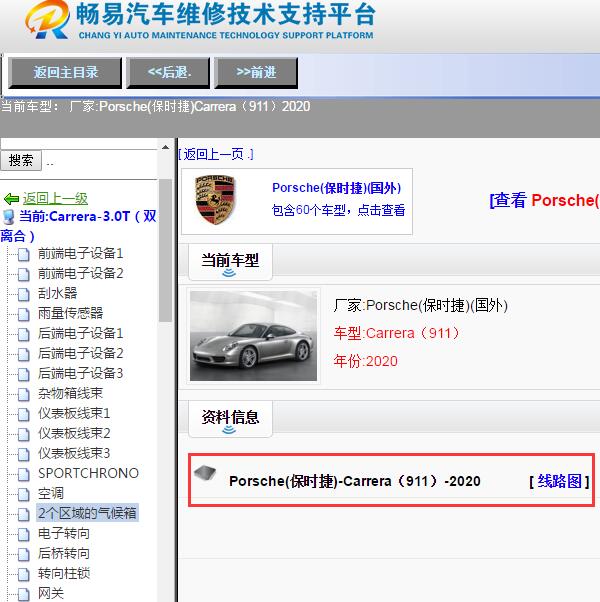Click the document icon beside 仪表板线束2

[x=23, y=434]
